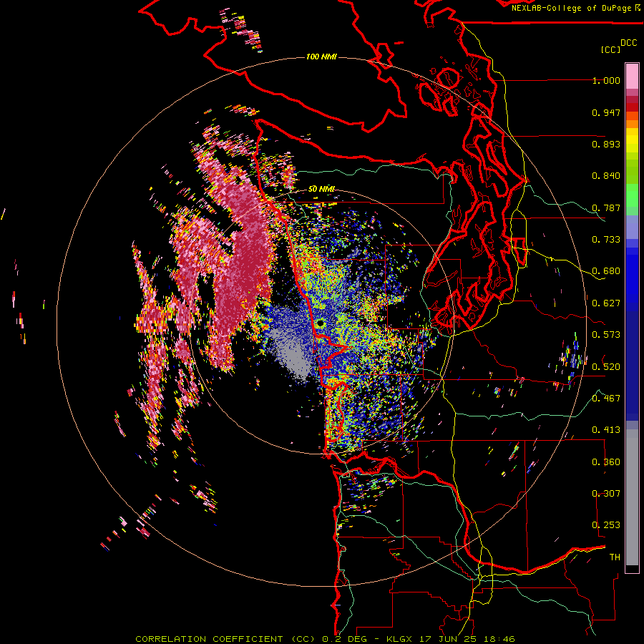This screenshot has height=644, width=644.
Task: Click the 0.467 scale value
Action: (606, 399)
